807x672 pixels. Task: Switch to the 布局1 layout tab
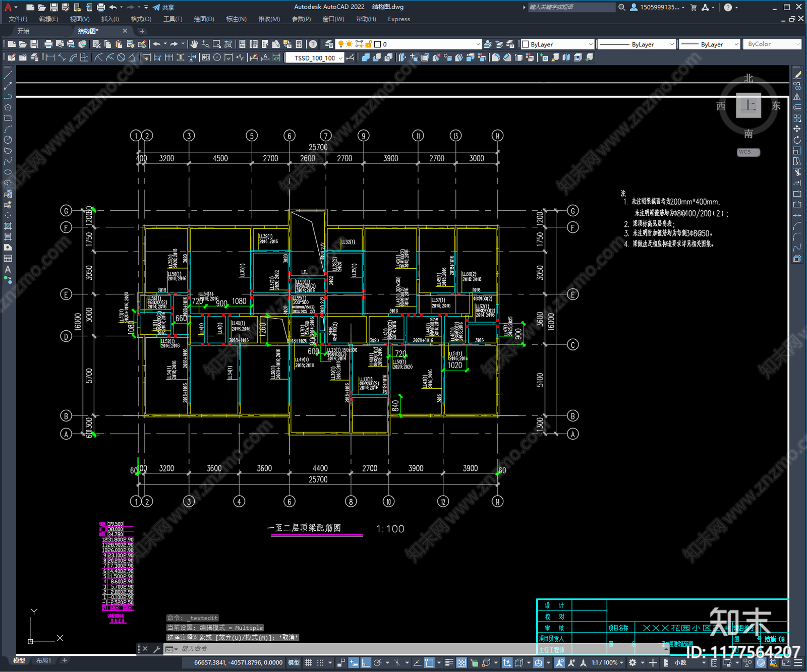click(x=43, y=660)
